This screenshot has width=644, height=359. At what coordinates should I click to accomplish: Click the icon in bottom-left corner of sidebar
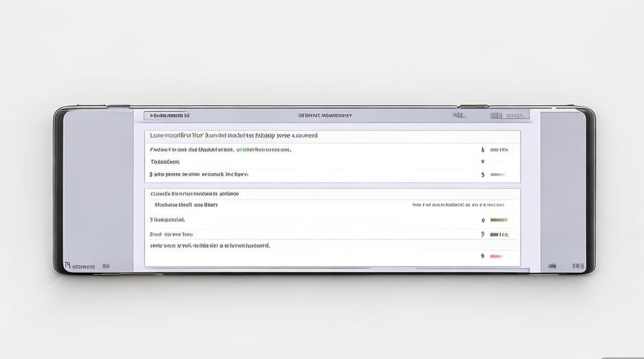68,265
